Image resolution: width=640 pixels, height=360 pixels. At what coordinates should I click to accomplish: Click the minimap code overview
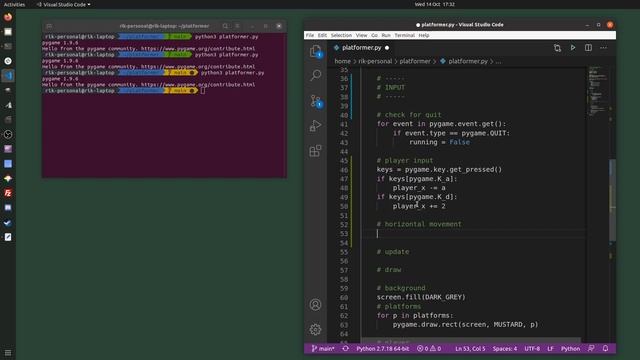[598, 92]
